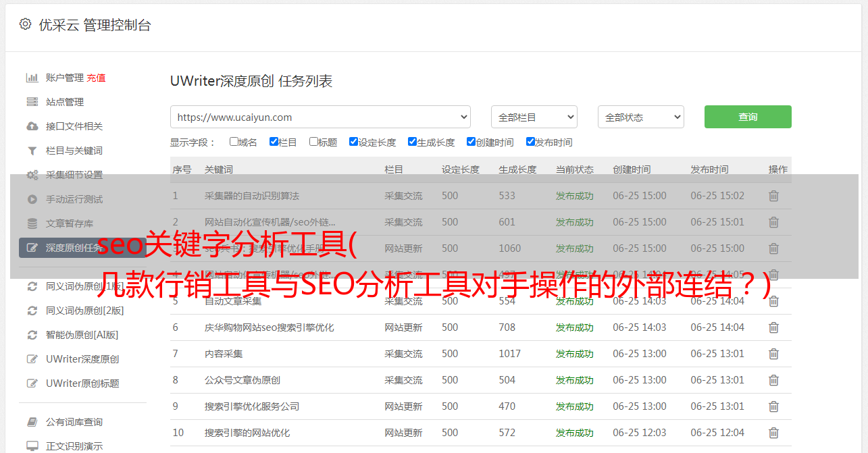Click the cloud upload icon for 接口文件相关
The width and height of the screenshot is (868, 453).
[x=32, y=126]
